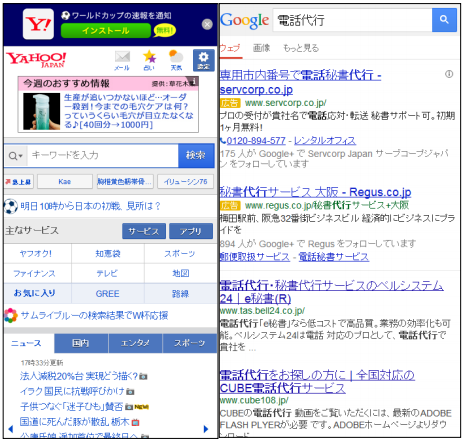Select Google's 画像 tab
The image size is (464, 441).
(262, 48)
